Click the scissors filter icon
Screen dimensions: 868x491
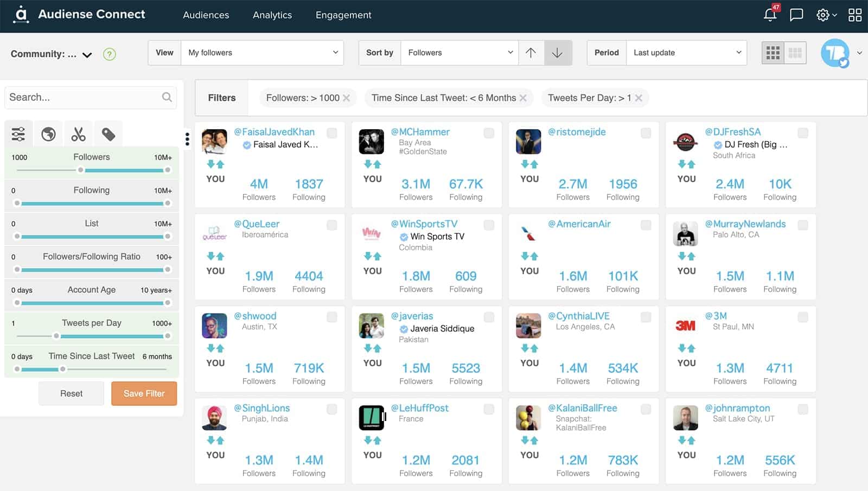point(78,133)
